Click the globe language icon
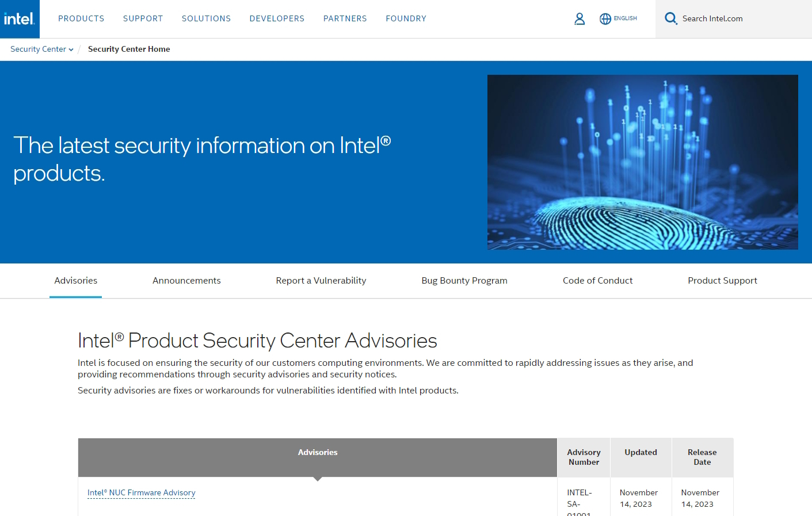This screenshot has width=812, height=516. [605, 18]
